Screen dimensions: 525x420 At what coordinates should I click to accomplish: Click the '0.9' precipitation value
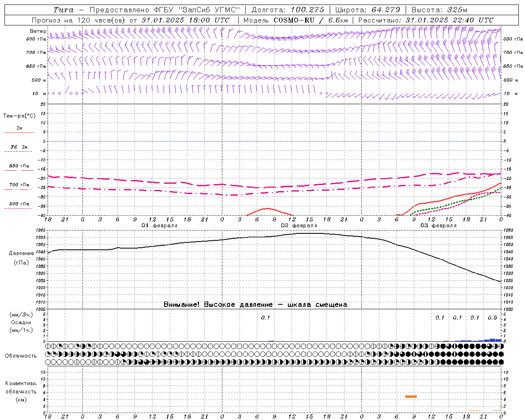492,317
